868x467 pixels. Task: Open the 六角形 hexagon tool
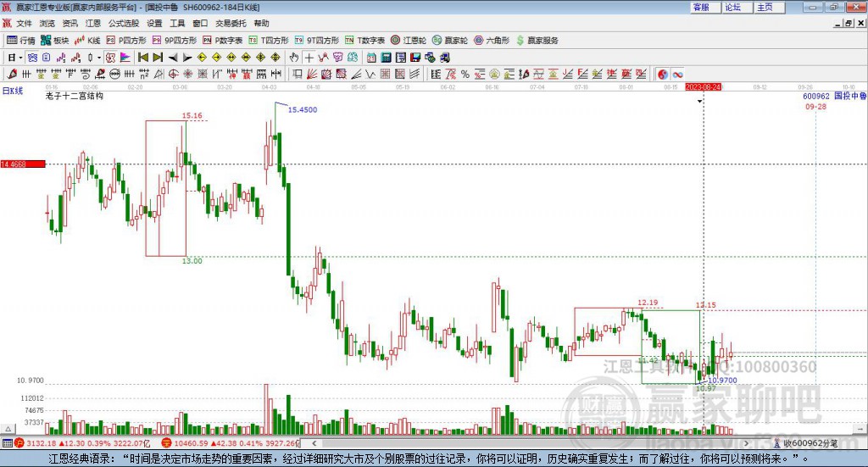point(492,41)
